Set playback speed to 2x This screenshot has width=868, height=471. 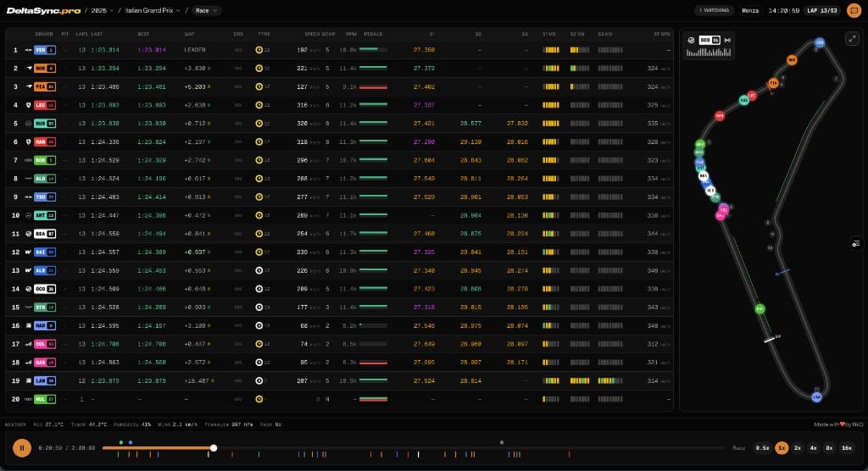tap(798, 447)
